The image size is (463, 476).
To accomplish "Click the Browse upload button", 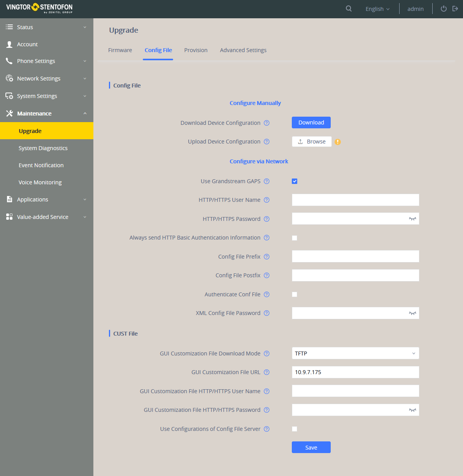I will [312, 142].
